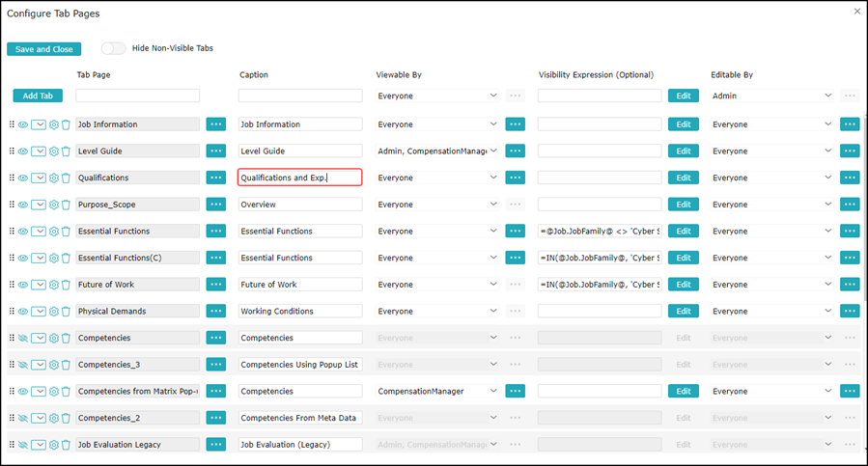The width and height of the screenshot is (868, 466).
Task: Click Edit button for Essential Functions expression
Action: [683, 232]
